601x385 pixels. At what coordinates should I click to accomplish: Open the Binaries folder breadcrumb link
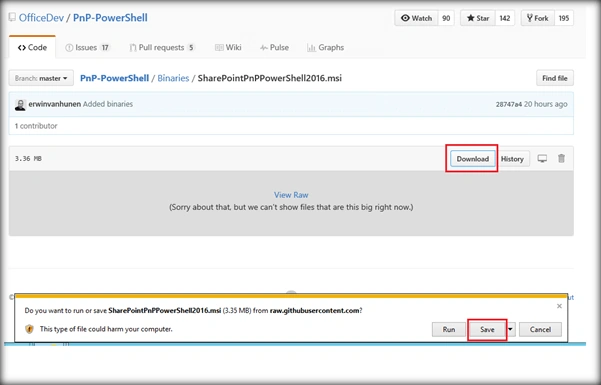tap(173, 78)
